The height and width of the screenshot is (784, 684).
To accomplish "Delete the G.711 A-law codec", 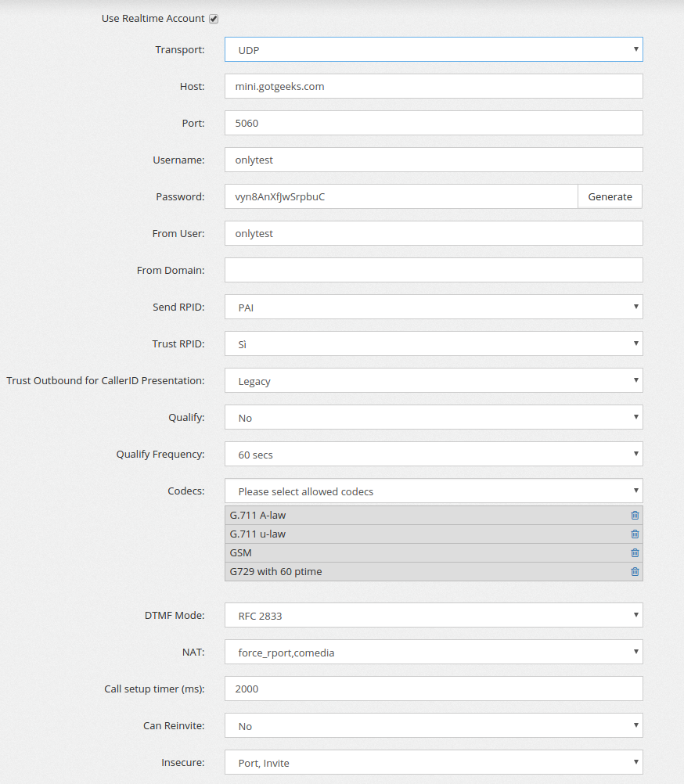I will (x=635, y=515).
